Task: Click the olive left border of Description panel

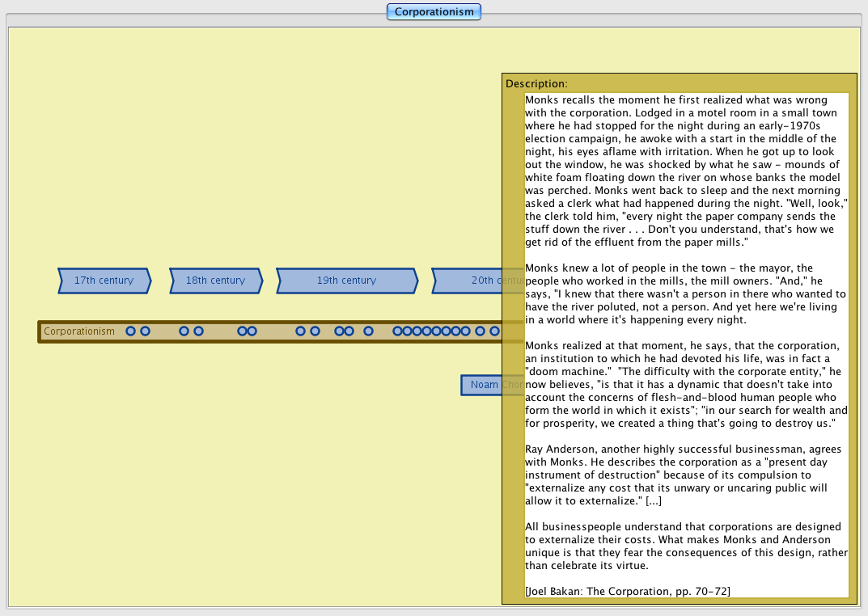Action: 513,348
